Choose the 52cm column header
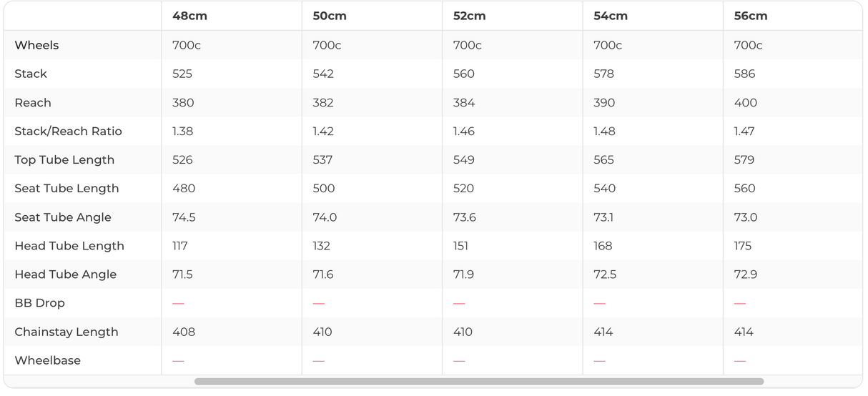This screenshot has width=868, height=396. click(x=470, y=16)
